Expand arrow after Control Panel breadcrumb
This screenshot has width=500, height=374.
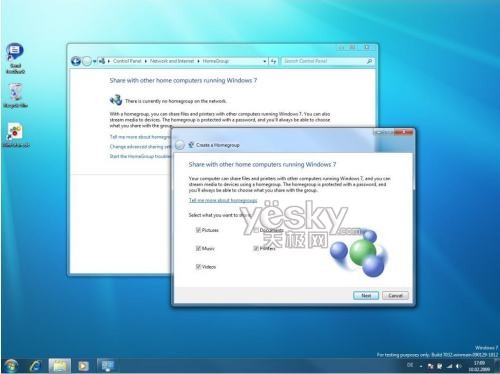pyautogui.click(x=146, y=61)
